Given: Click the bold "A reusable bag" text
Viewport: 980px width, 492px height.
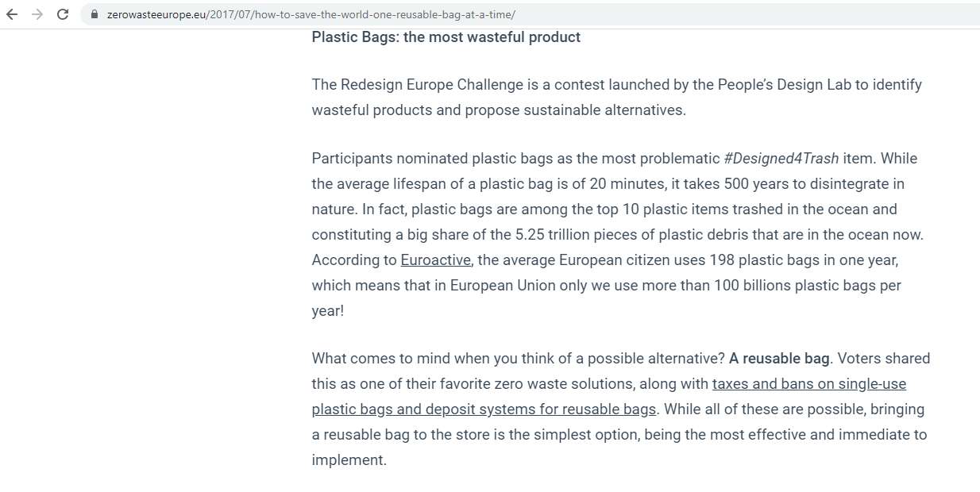Looking at the screenshot, I should pyautogui.click(x=780, y=359).
